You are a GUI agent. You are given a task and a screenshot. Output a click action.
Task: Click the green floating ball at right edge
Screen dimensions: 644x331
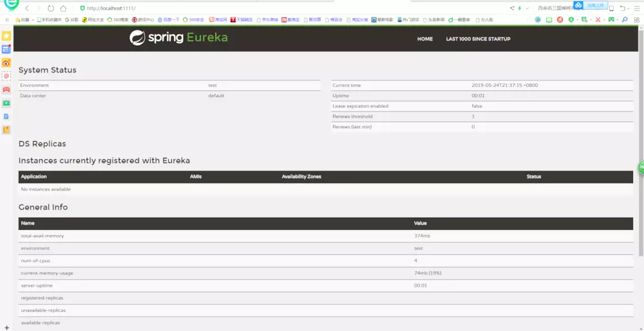pos(641,167)
